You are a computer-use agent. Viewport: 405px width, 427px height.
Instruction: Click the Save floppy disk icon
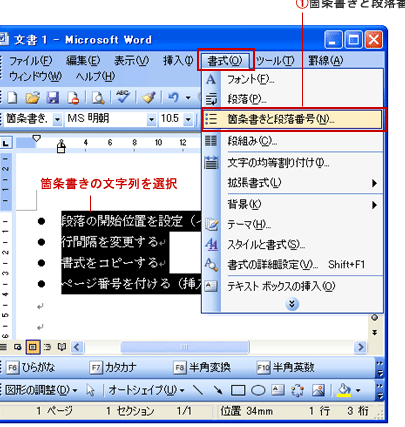pyautogui.click(x=52, y=98)
